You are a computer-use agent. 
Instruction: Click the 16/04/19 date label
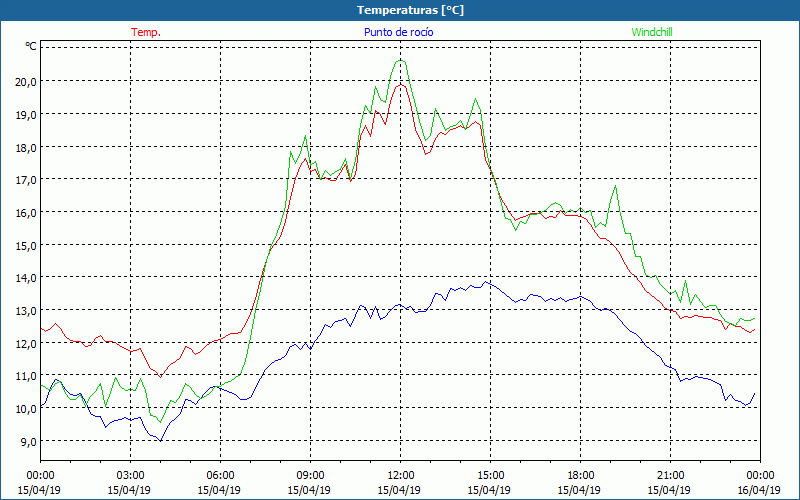pyautogui.click(x=759, y=490)
